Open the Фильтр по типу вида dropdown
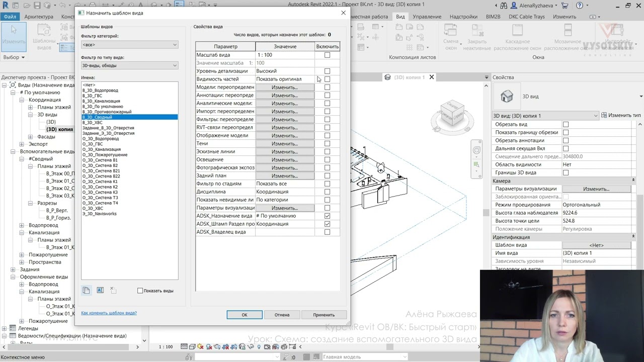644x362 pixels. pos(129,65)
